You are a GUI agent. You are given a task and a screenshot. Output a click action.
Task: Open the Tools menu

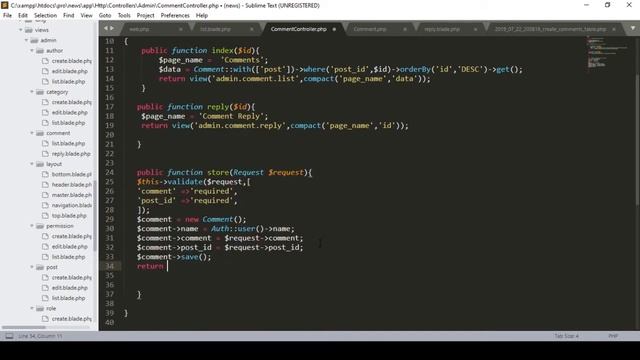coord(124,15)
